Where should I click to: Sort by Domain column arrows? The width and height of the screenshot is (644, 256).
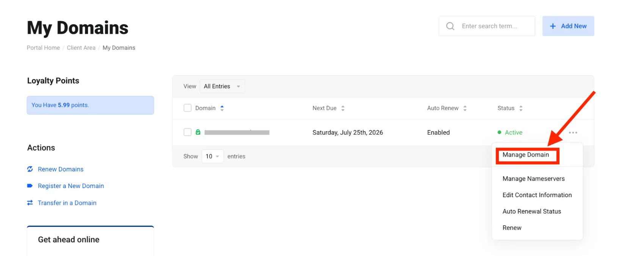point(222,108)
